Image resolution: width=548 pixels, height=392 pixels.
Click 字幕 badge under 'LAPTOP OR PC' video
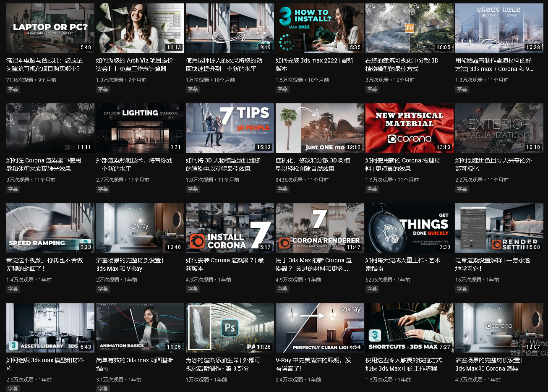[x=13, y=89]
